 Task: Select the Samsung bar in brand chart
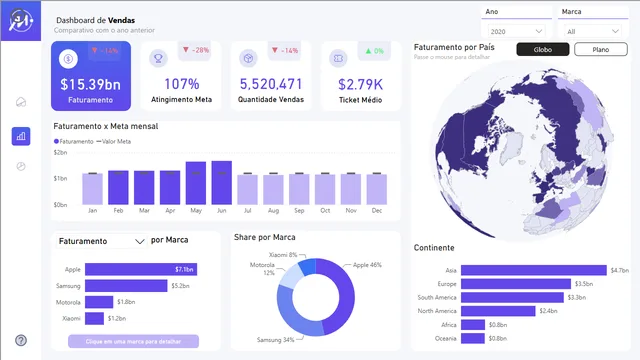126,286
